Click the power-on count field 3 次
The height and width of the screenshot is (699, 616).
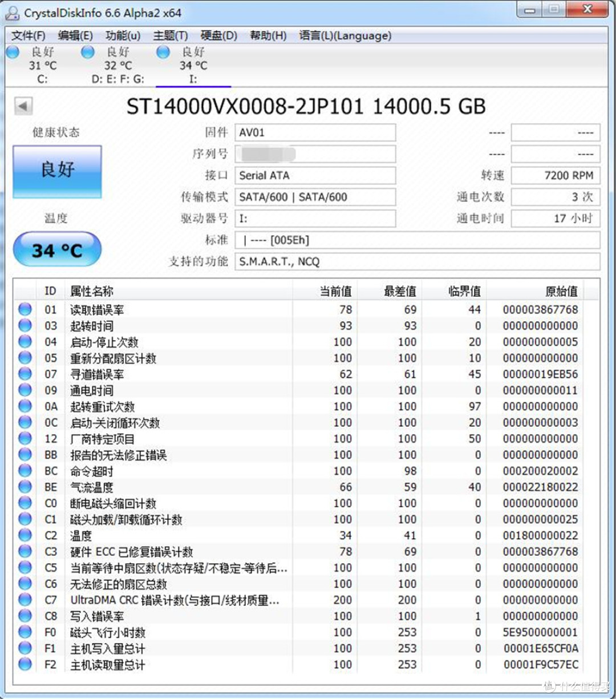(x=556, y=197)
